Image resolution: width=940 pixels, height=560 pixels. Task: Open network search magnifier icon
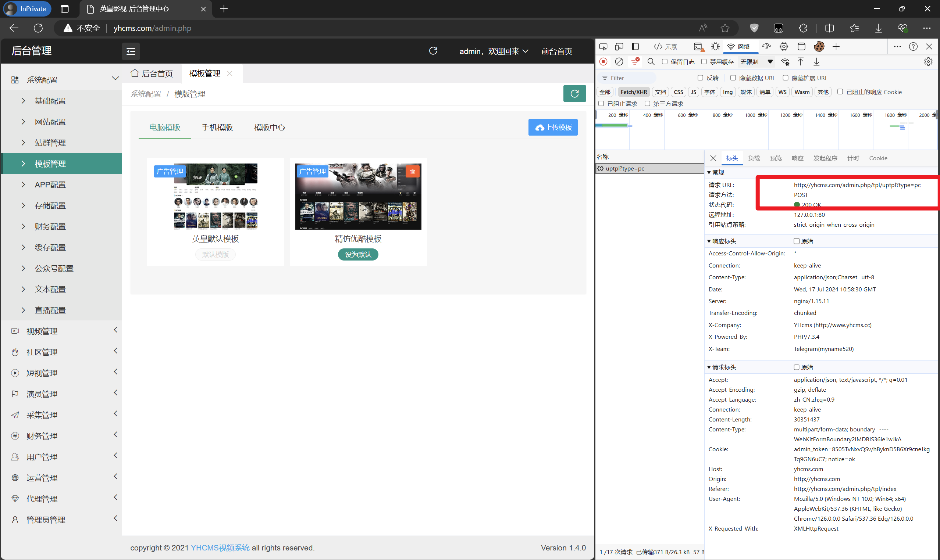pos(651,62)
